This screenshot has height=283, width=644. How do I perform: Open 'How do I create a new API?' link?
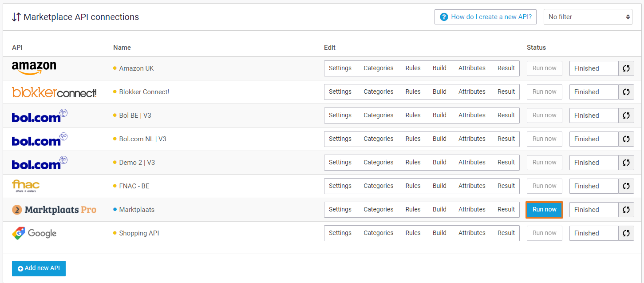coord(486,17)
